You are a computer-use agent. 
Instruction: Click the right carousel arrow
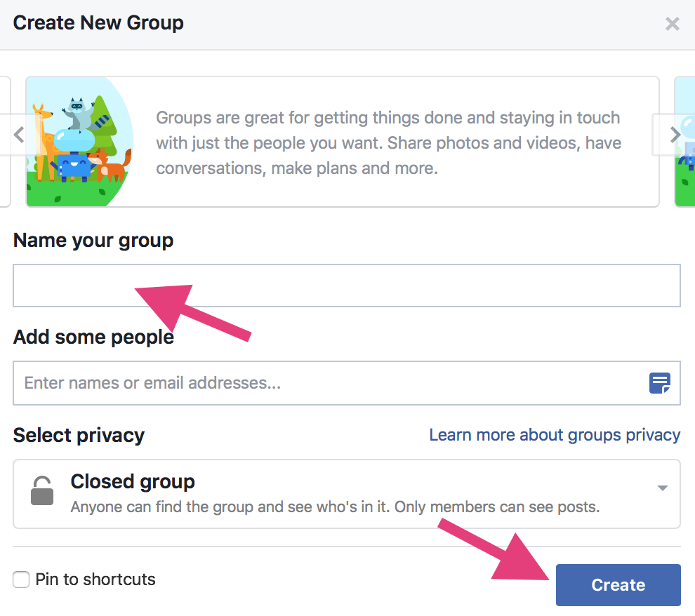[675, 135]
